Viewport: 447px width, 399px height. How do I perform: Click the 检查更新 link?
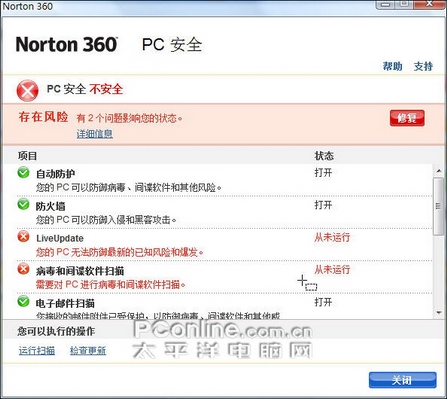[88, 351]
